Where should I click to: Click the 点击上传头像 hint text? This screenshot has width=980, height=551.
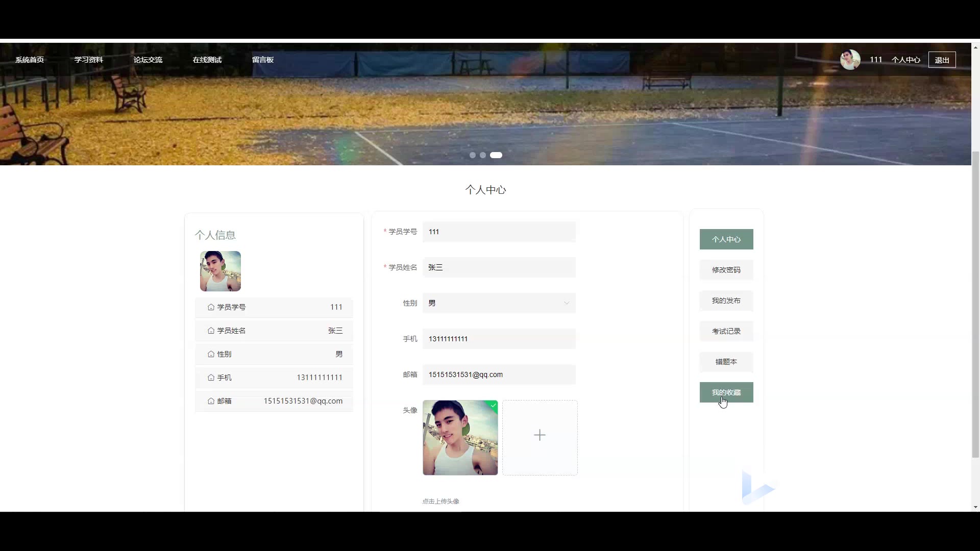pos(441,502)
